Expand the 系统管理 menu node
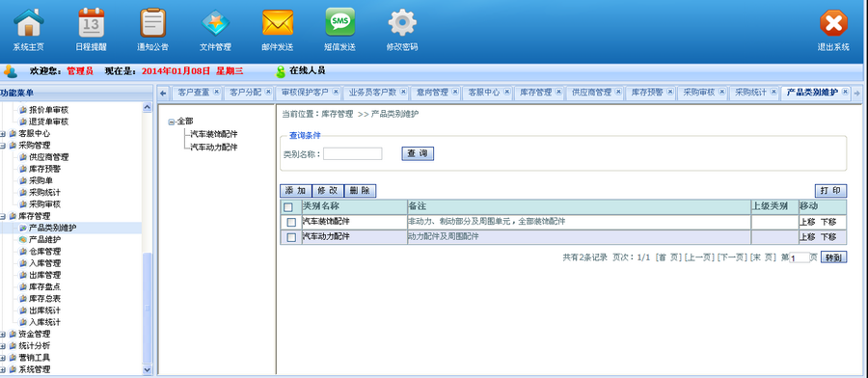Viewport: 868px width, 378px height. tap(3, 369)
